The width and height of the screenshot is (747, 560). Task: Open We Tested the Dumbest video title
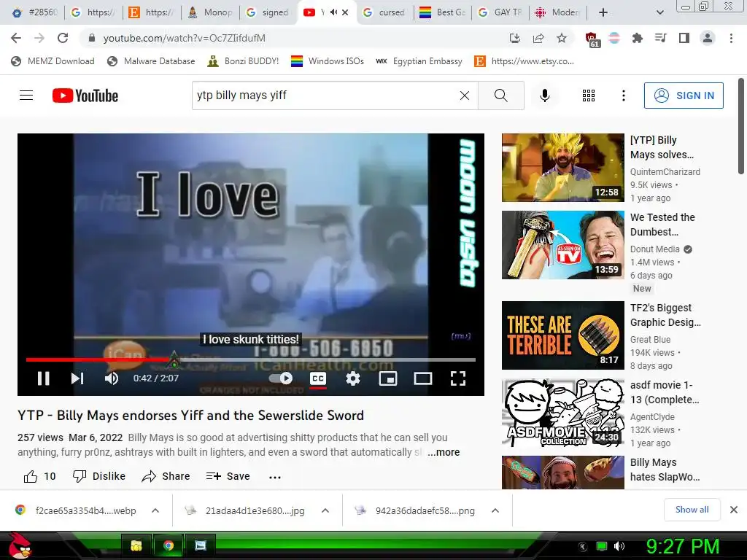pyautogui.click(x=662, y=225)
